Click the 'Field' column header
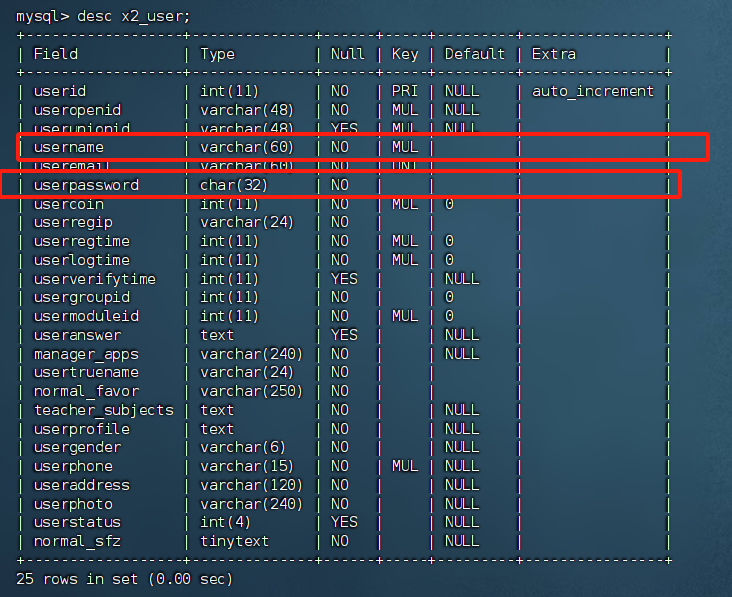The width and height of the screenshot is (732, 597). coord(56,54)
